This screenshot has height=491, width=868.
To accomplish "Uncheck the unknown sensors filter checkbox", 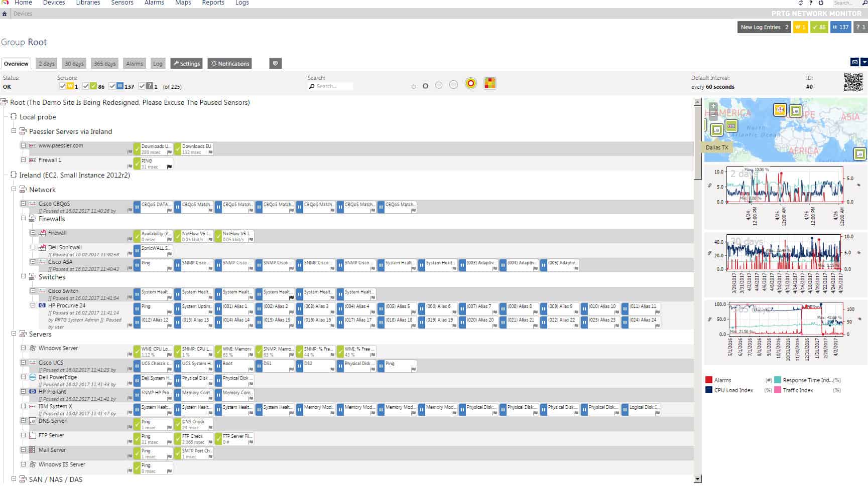I will pos(142,86).
